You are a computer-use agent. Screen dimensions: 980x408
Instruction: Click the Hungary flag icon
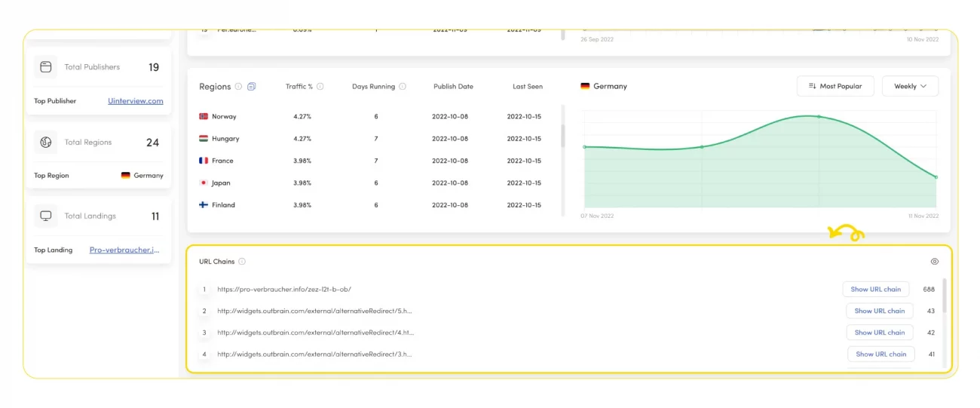[x=204, y=139]
